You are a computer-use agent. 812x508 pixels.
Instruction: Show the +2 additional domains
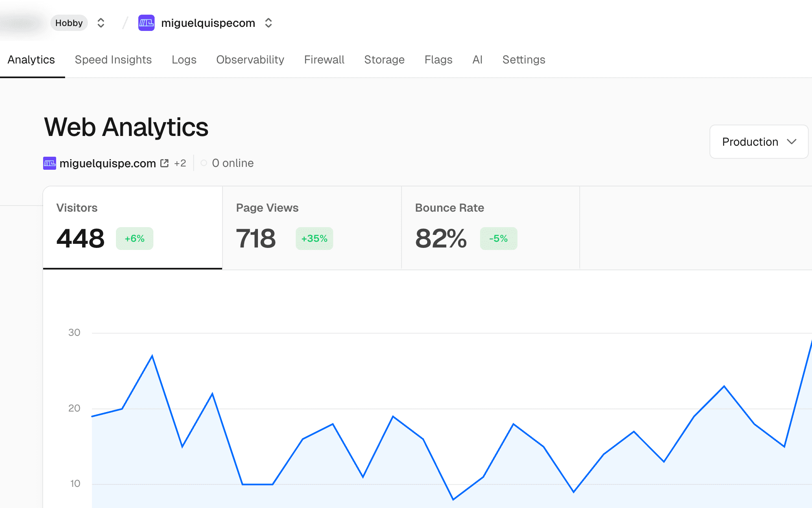coord(180,163)
